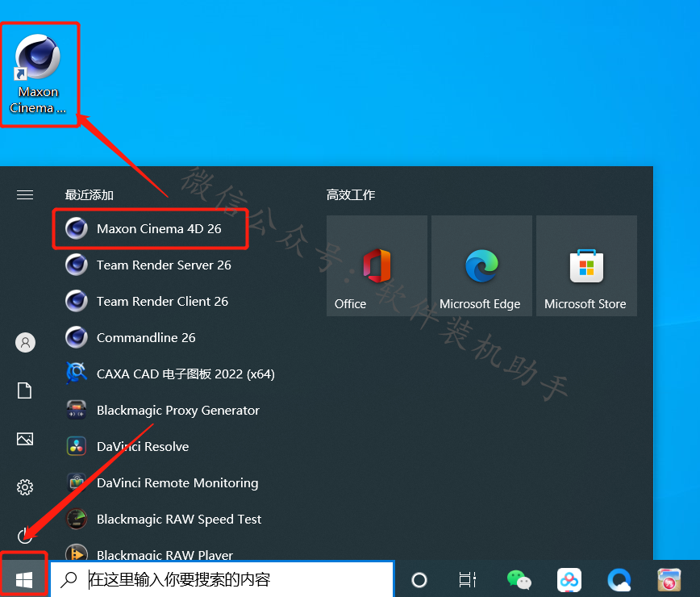The image size is (700, 597).
Task: Open Pictures from Start sidebar
Action: (x=25, y=439)
